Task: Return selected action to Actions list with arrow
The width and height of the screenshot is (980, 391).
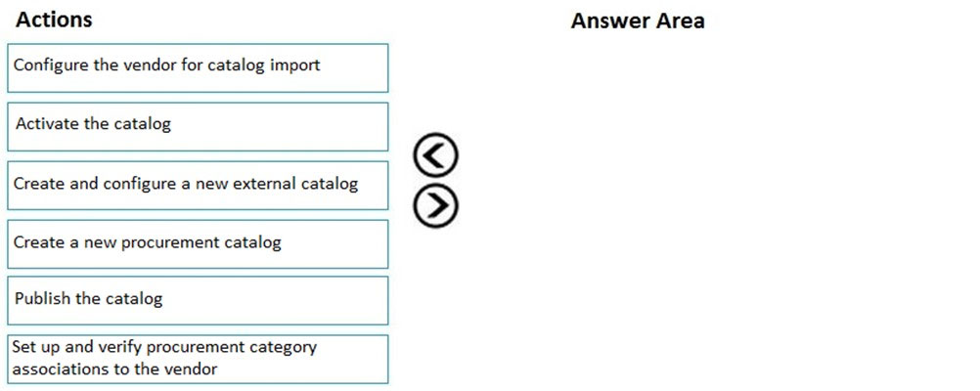Action: 435,154
